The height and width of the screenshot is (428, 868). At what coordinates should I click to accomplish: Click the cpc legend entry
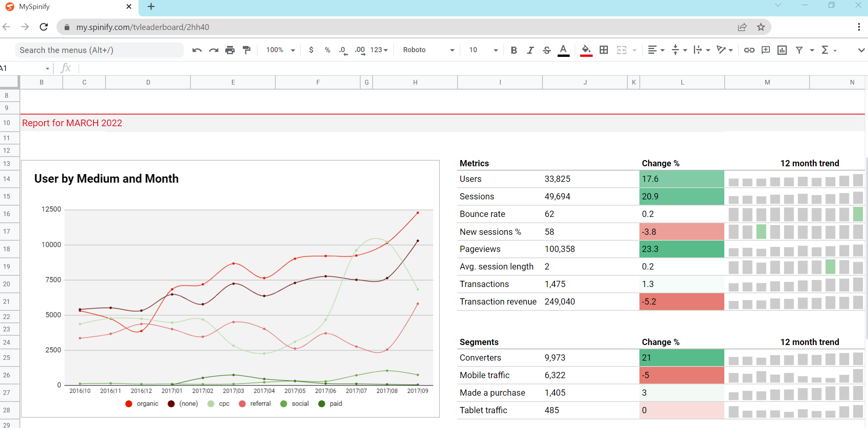click(219, 403)
